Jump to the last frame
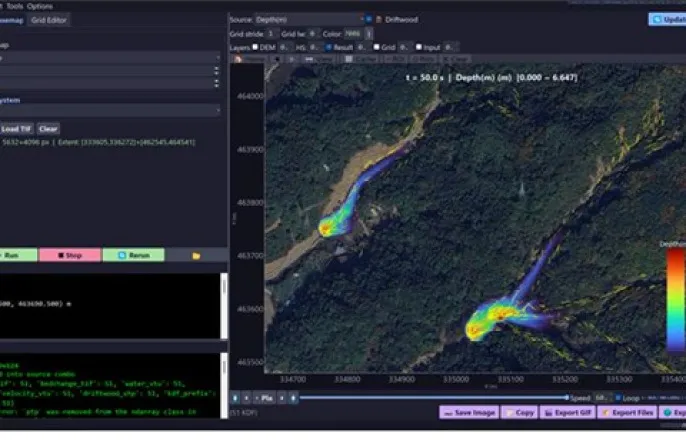The width and height of the screenshot is (686, 440). tap(294, 398)
